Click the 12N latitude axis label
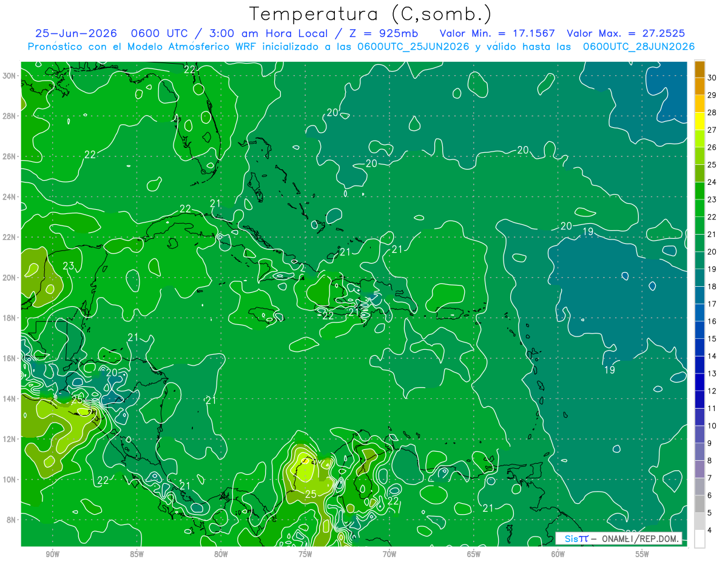 (x=10, y=439)
